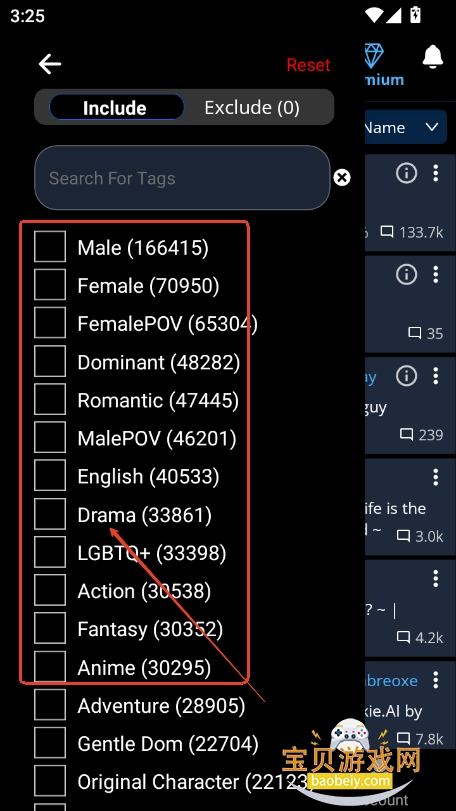The image size is (456, 811).
Task: Open info icon on first character card
Action: tap(406, 173)
